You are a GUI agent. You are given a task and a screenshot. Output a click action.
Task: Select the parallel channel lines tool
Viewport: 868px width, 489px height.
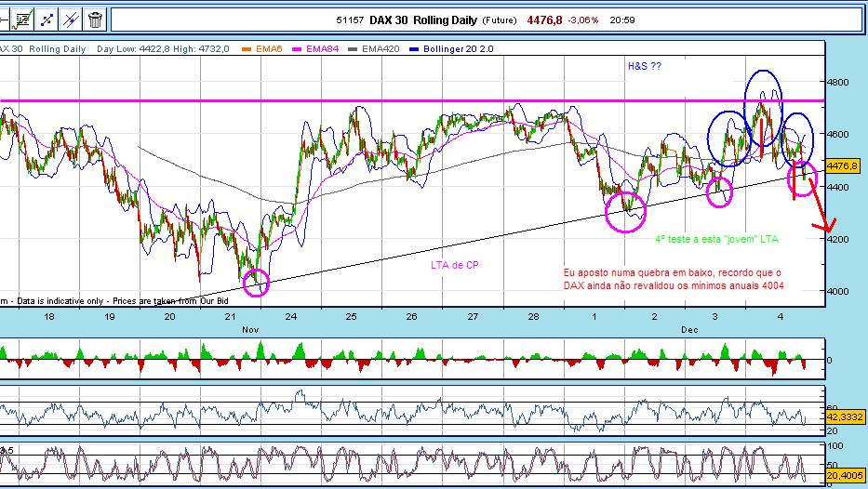(x=71, y=20)
